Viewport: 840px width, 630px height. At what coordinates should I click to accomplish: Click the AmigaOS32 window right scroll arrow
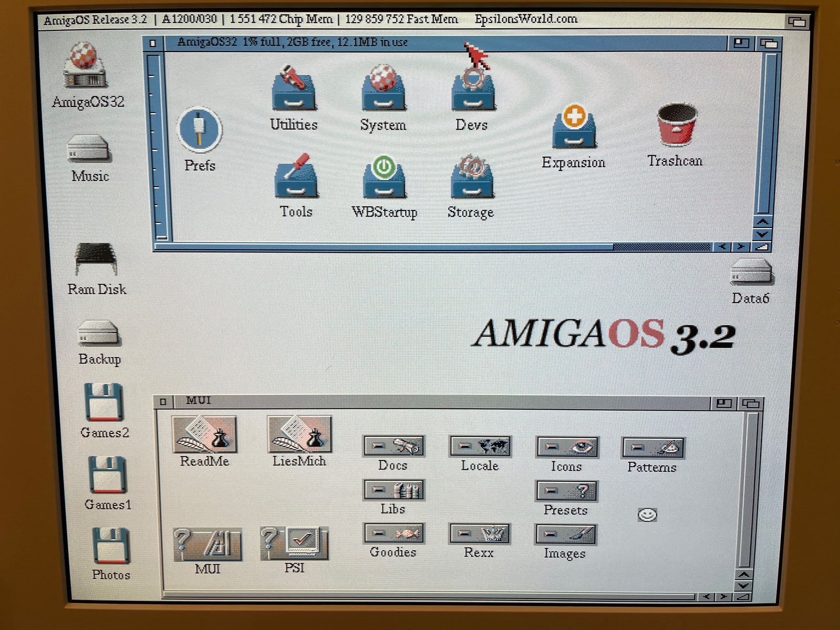point(741,247)
